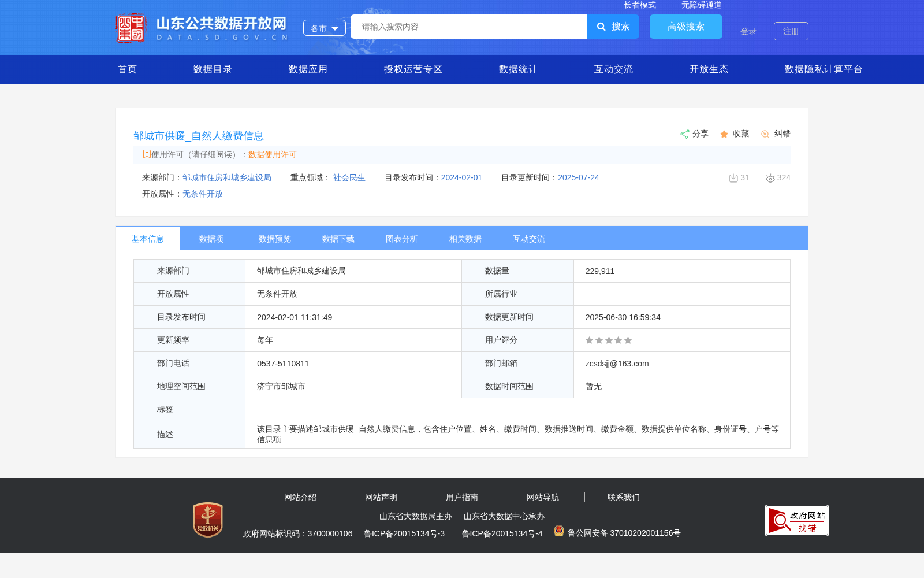Click the update date 2025-07-24

point(579,177)
